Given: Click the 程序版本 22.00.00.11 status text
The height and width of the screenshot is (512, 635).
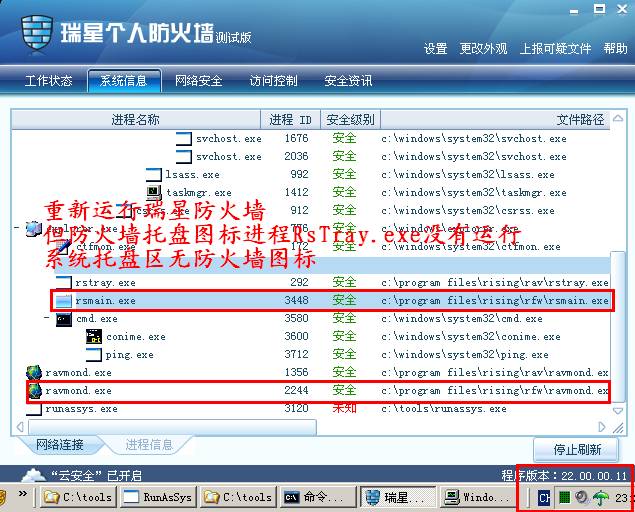Looking at the screenshot, I should (564, 475).
